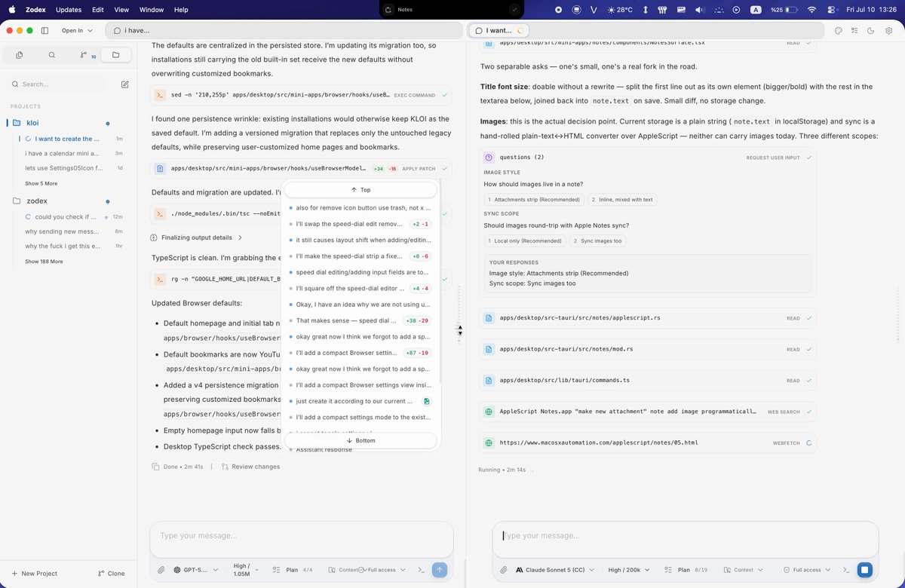Choose the Local only (Recommended) option
The image size is (905, 588).
click(525, 241)
